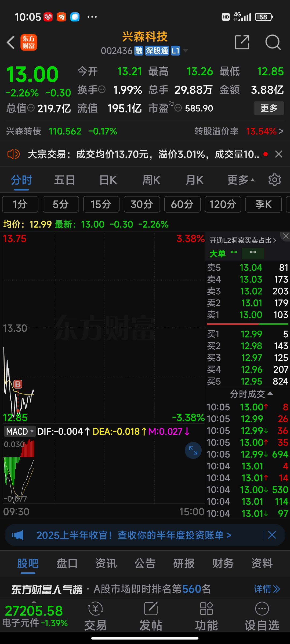The image size is (290, 644).
Task: Open the 研报 tab
Action: coord(184,563)
